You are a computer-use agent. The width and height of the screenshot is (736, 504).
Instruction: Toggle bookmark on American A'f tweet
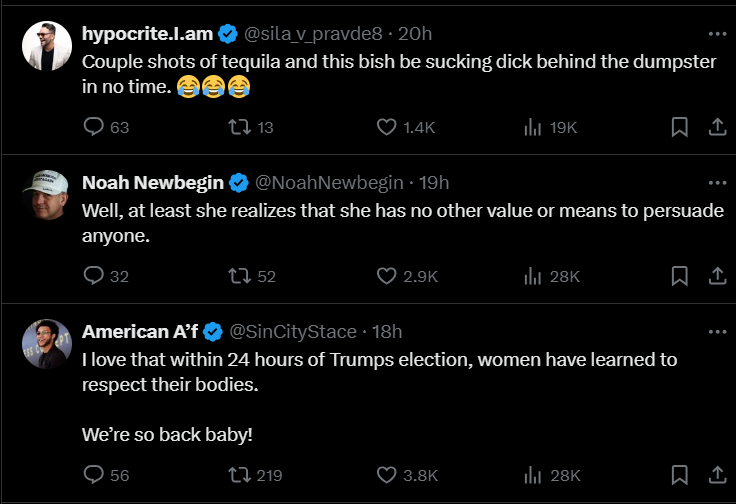[x=678, y=475]
